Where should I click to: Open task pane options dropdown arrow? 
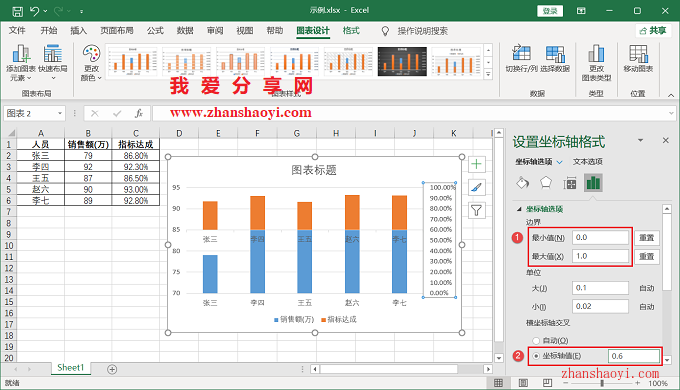pyautogui.click(x=640, y=140)
